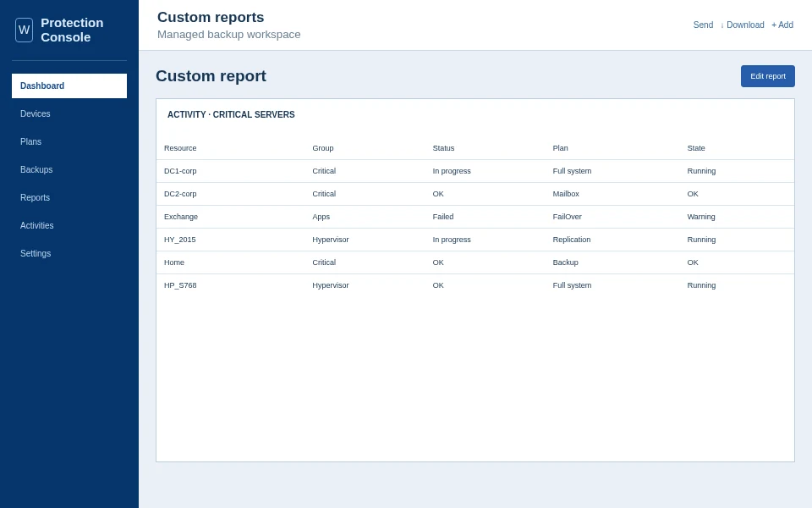Click Managed backup workspace subtitle

229,34
